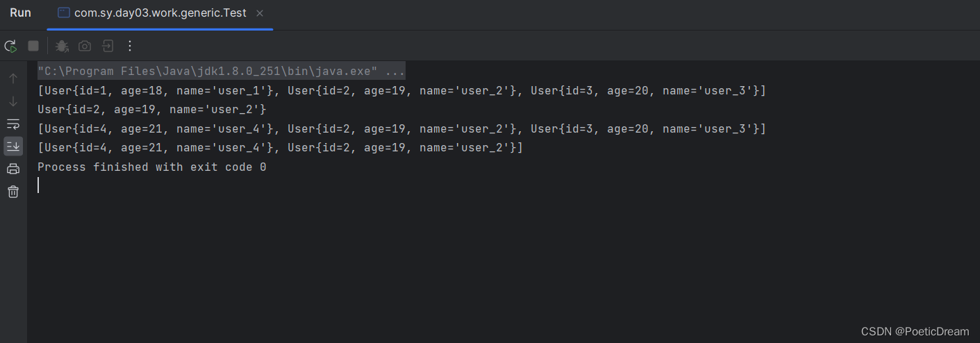Clear console with the trash icon
980x343 pixels.
click(13, 191)
